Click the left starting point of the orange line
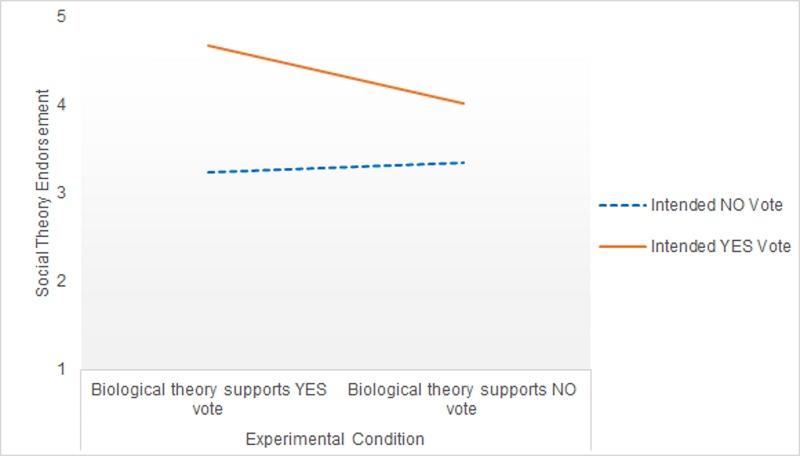Viewport: 800px width, 456px height. point(208,45)
